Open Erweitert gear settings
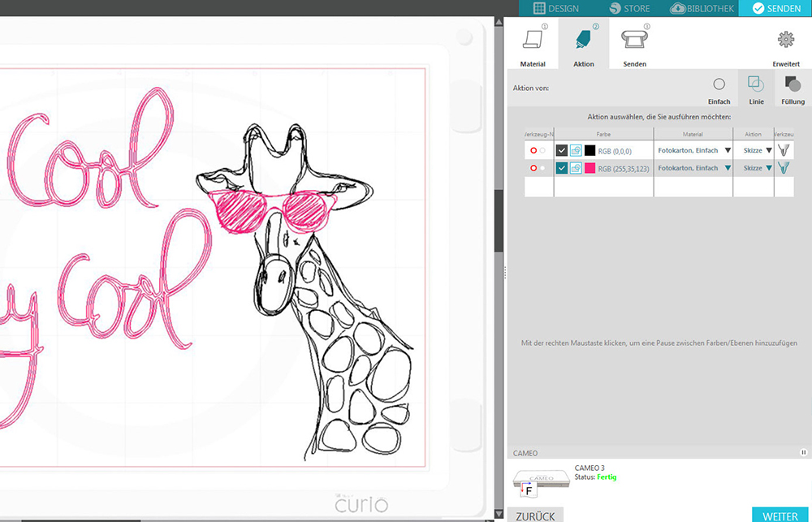The image size is (812, 522). coord(785,41)
